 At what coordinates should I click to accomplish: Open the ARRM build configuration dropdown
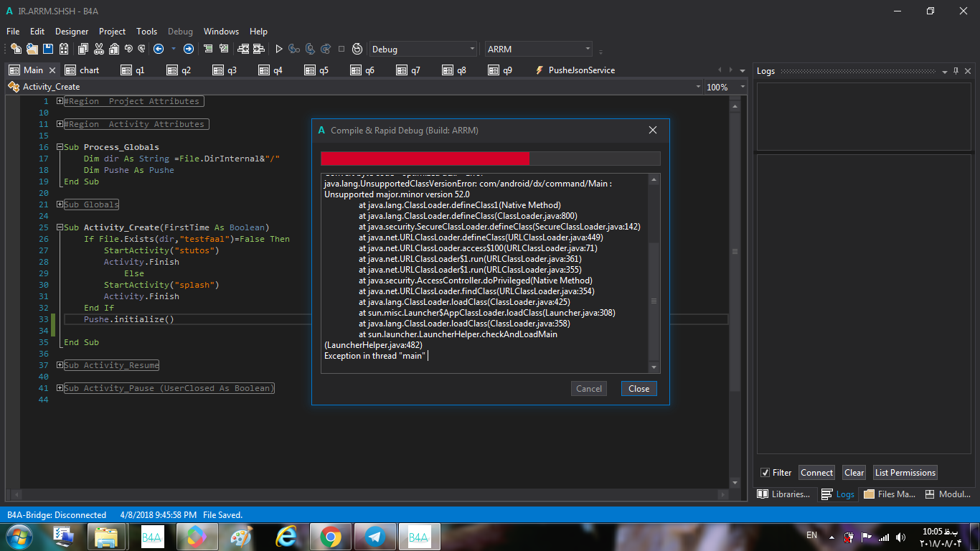538,49
